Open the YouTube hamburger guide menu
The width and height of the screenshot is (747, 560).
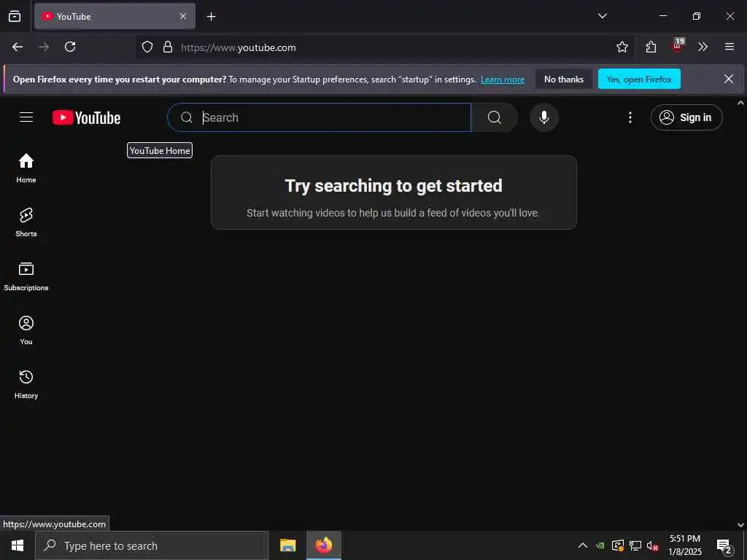pos(26,117)
